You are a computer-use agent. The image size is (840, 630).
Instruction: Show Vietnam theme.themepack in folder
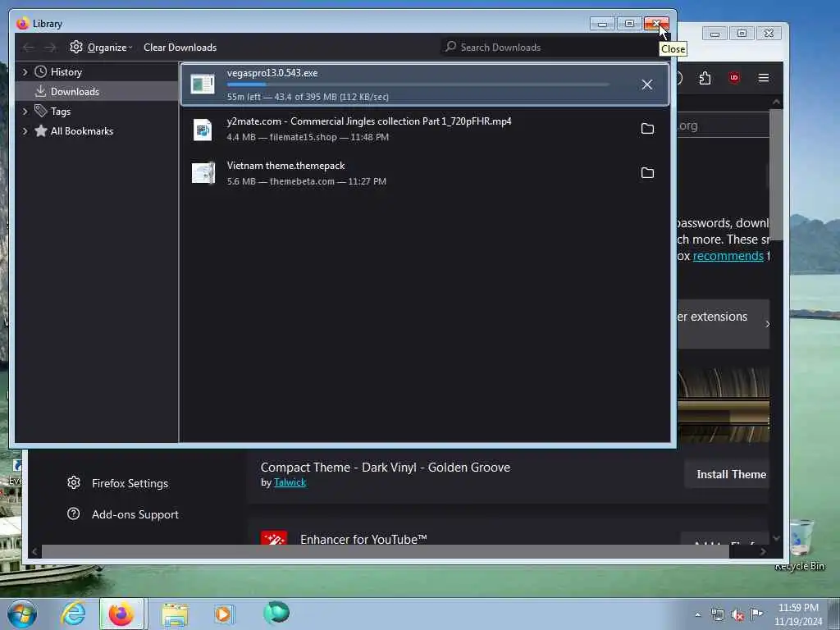pyautogui.click(x=647, y=172)
